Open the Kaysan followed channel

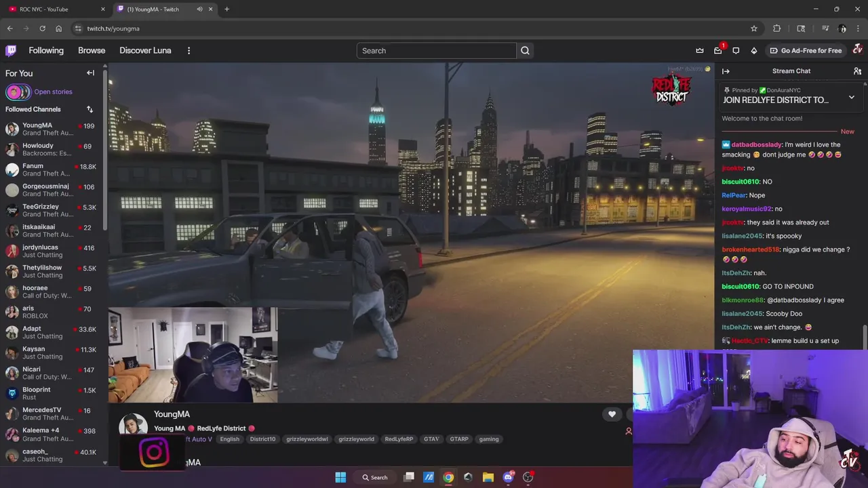tap(52, 352)
